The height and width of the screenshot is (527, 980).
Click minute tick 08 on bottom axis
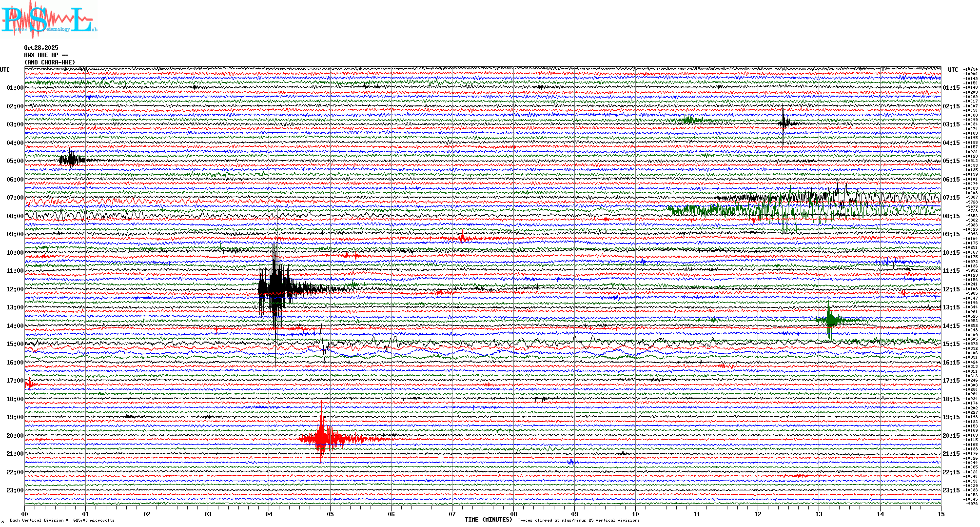513,514
